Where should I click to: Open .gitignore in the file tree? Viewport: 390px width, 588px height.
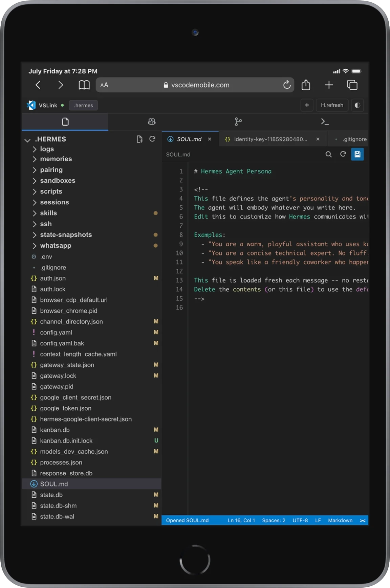pos(91,267)
